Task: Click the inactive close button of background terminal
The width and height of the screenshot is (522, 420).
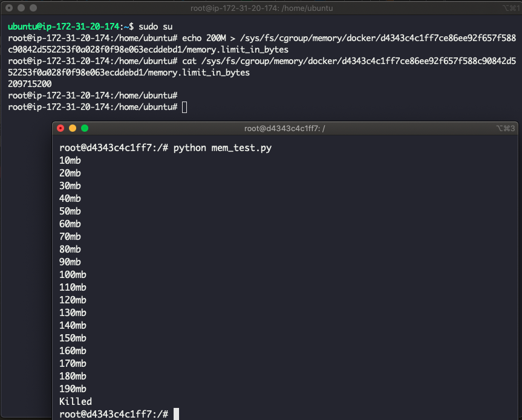Action: point(9,8)
